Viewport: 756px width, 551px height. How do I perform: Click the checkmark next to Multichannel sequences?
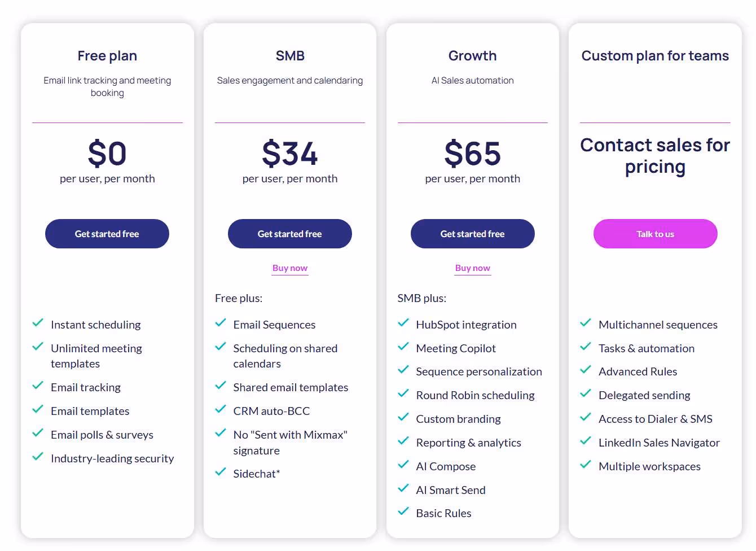[586, 323]
